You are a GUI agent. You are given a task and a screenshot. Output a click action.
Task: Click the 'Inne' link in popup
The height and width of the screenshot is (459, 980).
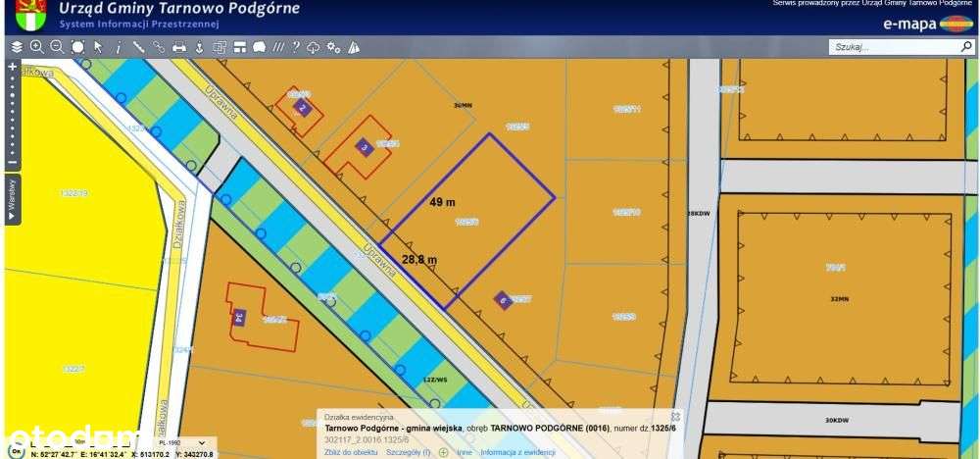click(465, 452)
